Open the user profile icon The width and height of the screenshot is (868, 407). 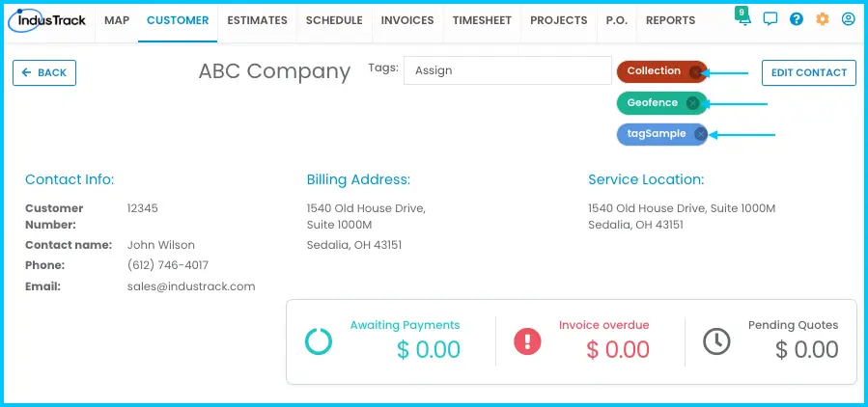tap(848, 19)
